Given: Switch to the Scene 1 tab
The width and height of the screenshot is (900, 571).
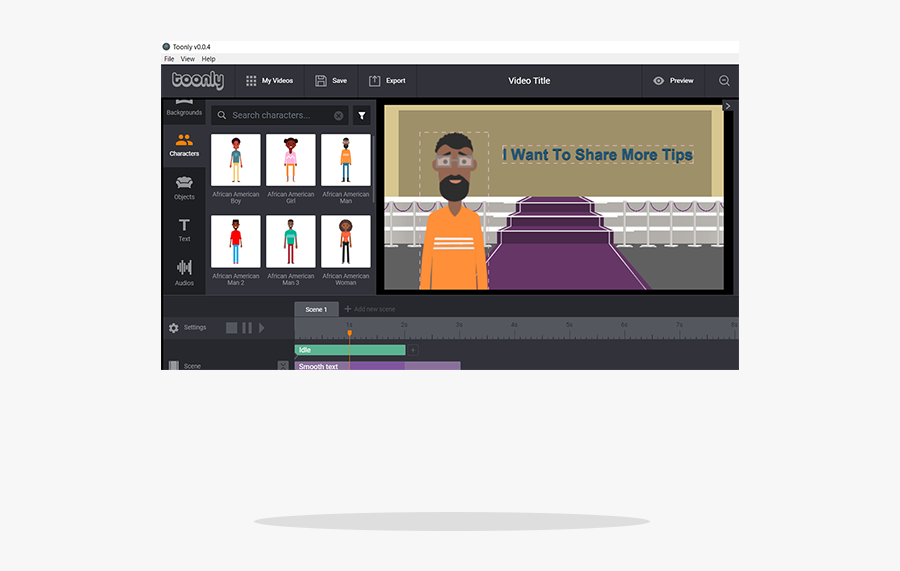Looking at the screenshot, I should pyautogui.click(x=316, y=310).
